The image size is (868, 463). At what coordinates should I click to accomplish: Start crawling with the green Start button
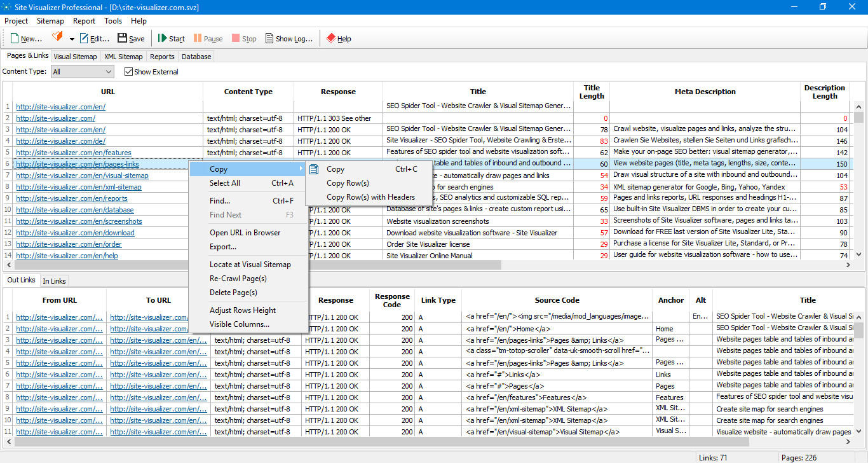pyautogui.click(x=171, y=39)
